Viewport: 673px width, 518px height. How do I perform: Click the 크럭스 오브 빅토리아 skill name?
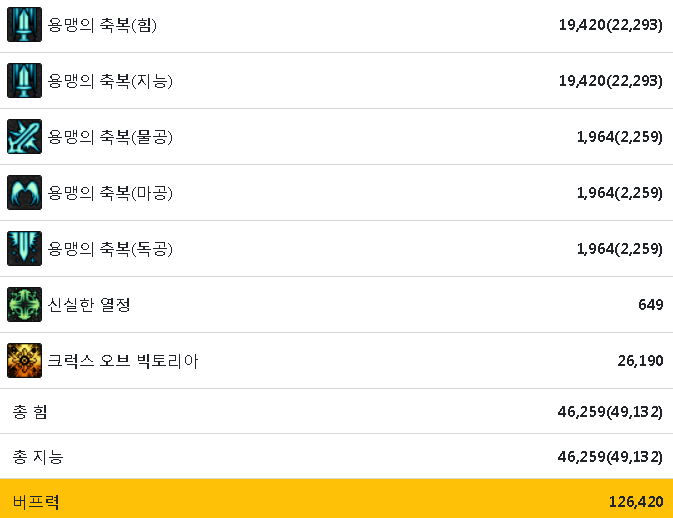pyautogui.click(x=123, y=360)
